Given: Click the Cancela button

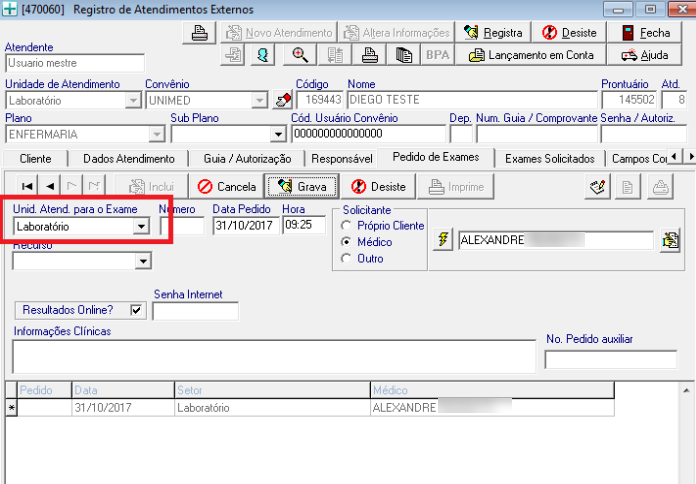Looking at the screenshot, I should pyautogui.click(x=226, y=186).
